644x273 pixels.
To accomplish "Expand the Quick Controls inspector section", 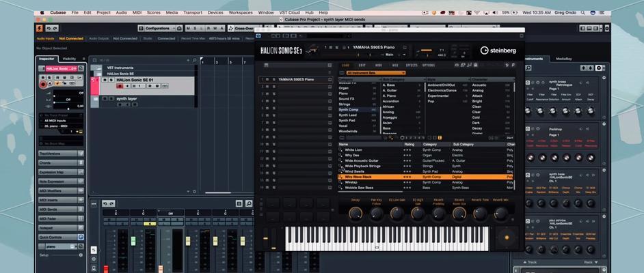I will pyautogui.click(x=61, y=238).
